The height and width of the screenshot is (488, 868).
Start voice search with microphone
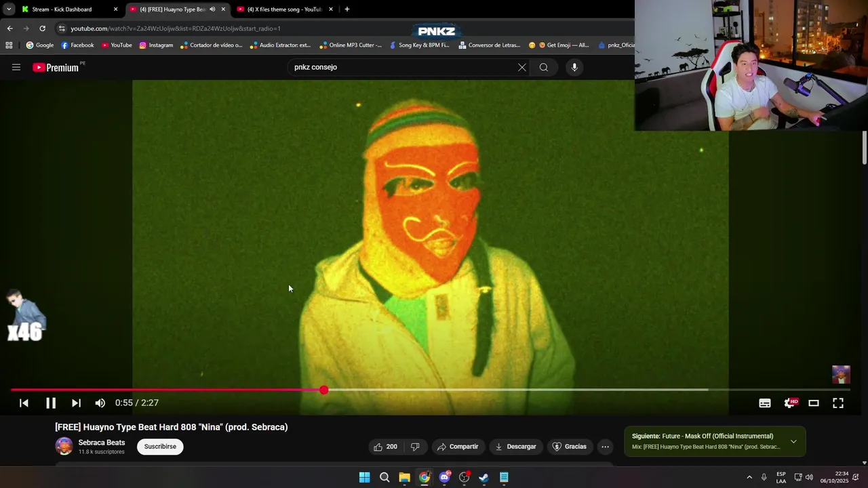(x=574, y=67)
